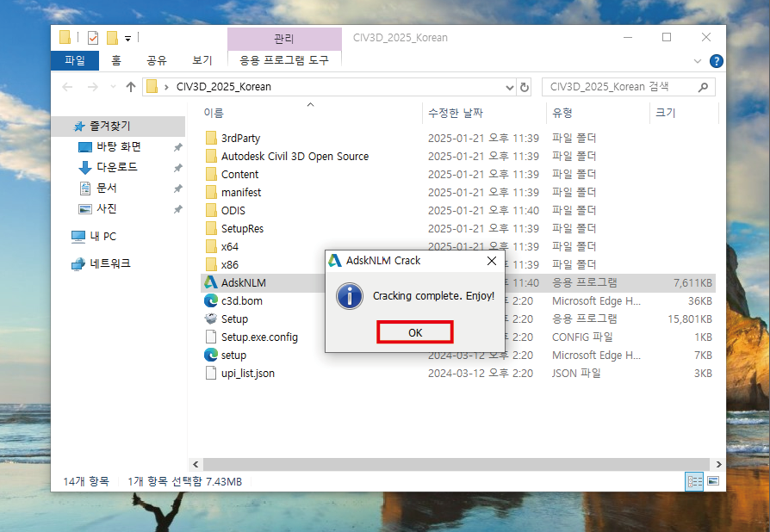Click the horizontal scrollbar left arrow
Screen dimensions: 770x532
click(196, 464)
